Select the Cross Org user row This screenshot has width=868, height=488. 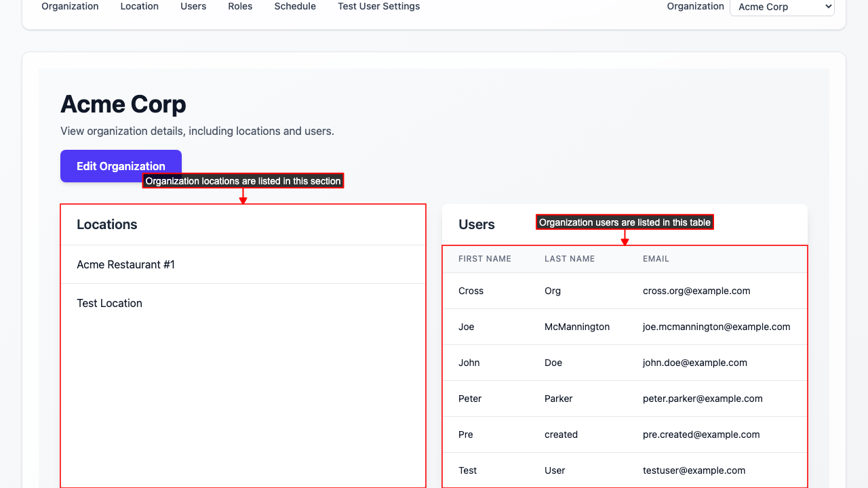[624, 291]
